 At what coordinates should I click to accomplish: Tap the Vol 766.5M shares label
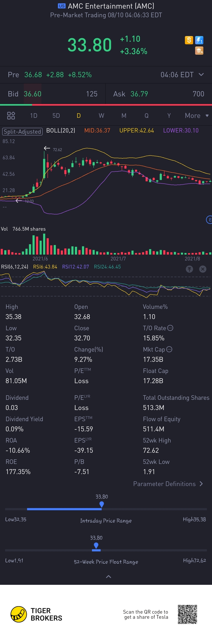[23, 229]
